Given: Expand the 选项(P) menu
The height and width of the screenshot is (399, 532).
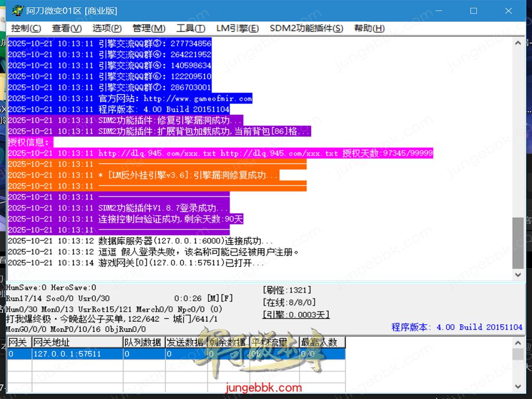Looking at the screenshot, I should point(107,28).
